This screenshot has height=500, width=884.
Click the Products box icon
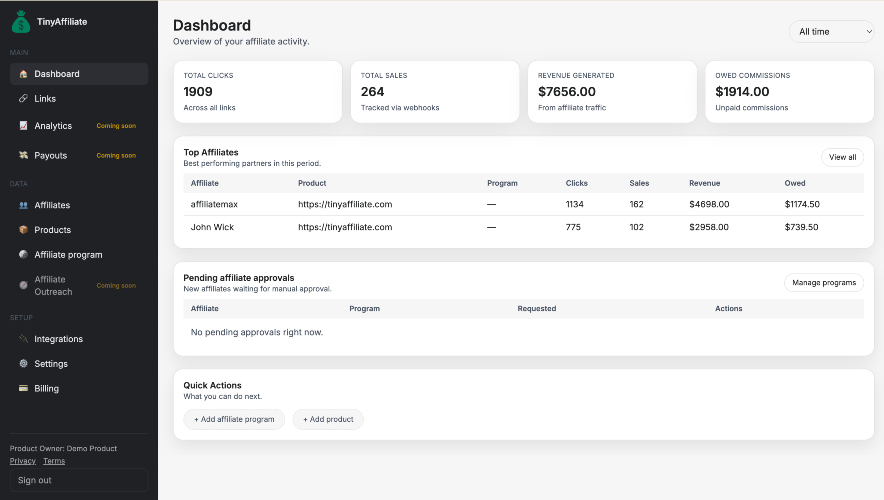(24, 230)
